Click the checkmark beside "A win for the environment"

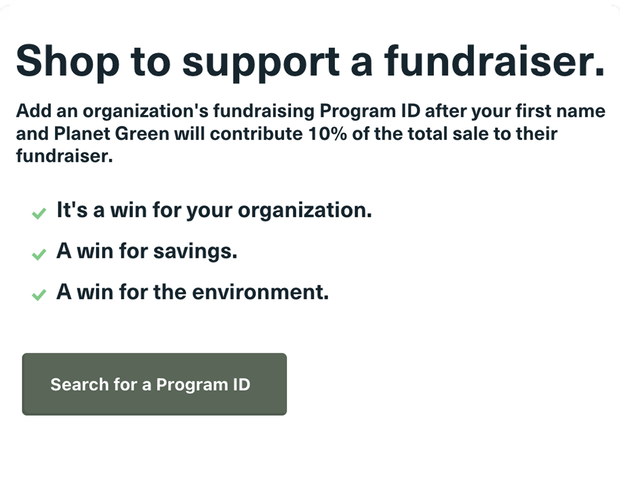pyautogui.click(x=39, y=295)
